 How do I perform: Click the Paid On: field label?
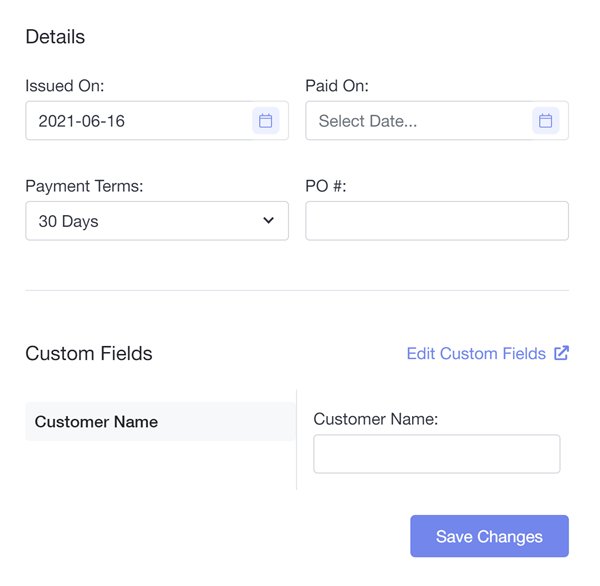coord(337,86)
